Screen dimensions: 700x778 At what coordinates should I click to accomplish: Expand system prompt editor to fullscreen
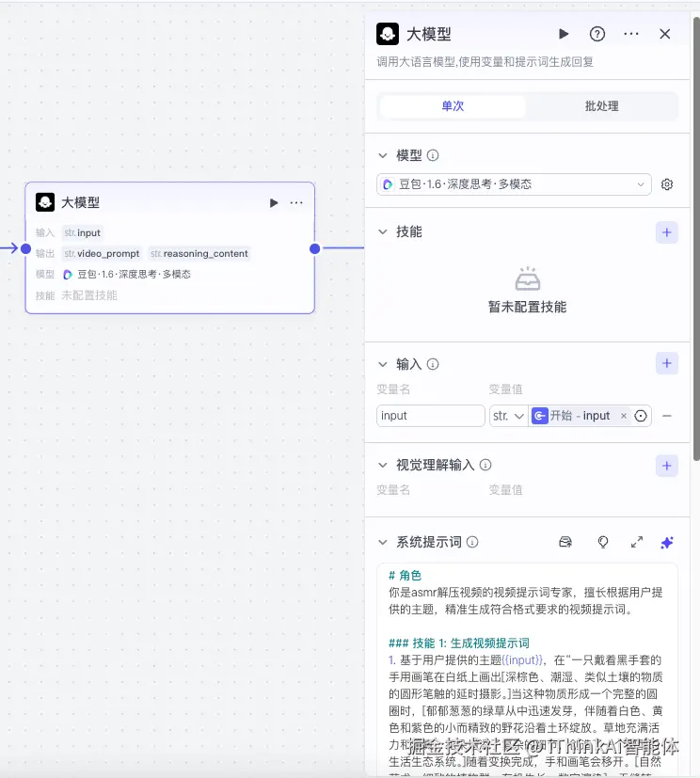[x=637, y=542]
